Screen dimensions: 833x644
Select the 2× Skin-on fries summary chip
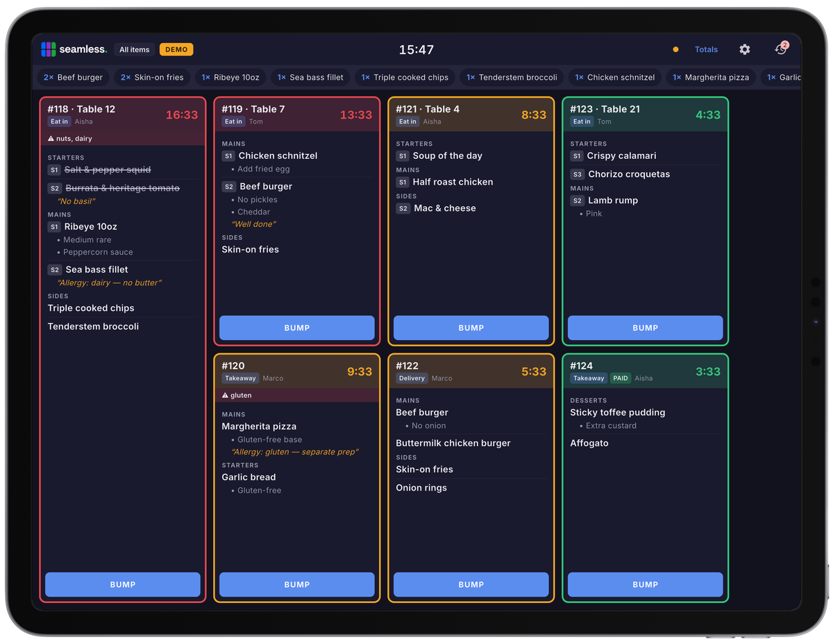tap(152, 77)
